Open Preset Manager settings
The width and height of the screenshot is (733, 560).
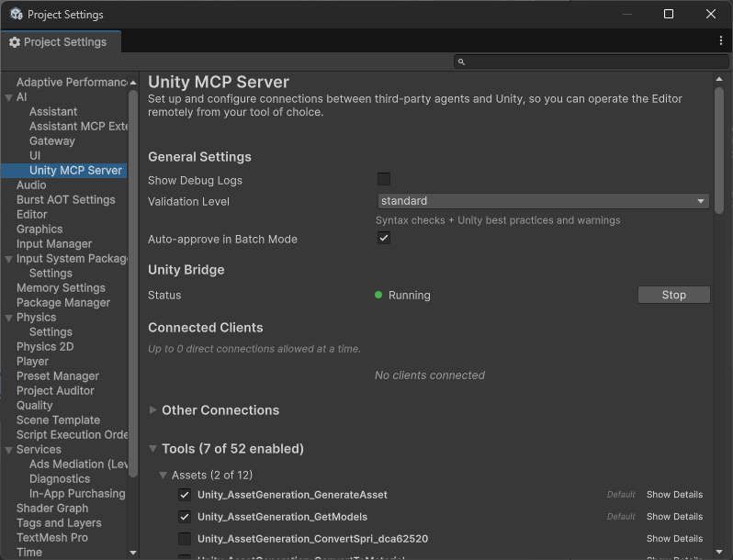pyautogui.click(x=58, y=376)
